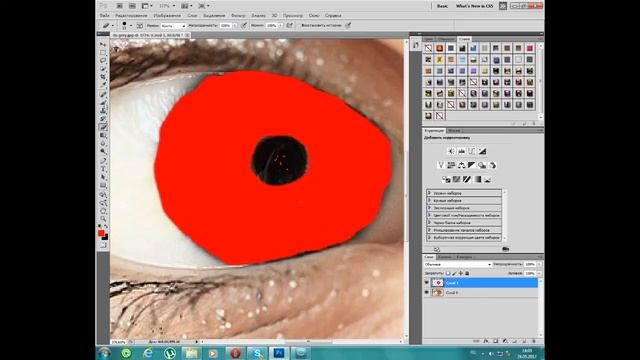Select the Move tool in the toolbox
The image size is (640, 360).
(x=103, y=44)
